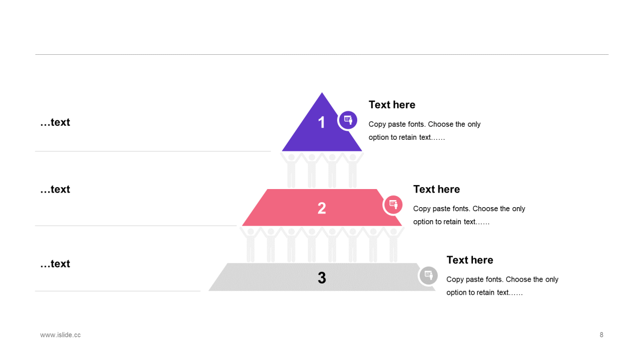Select the purple triangle labeled 1
Image resolution: width=644 pixels, height=362 pixels.
(x=322, y=122)
